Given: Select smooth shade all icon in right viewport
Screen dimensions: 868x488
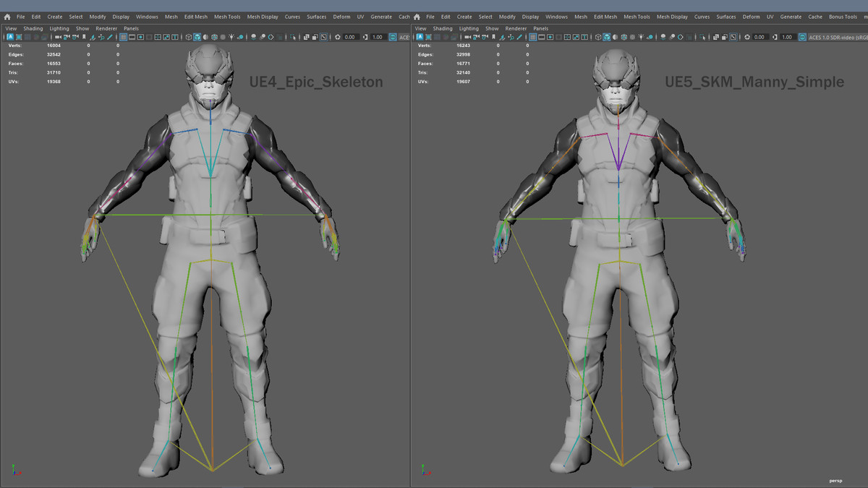Looking at the screenshot, I should click(x=606, y=37).
